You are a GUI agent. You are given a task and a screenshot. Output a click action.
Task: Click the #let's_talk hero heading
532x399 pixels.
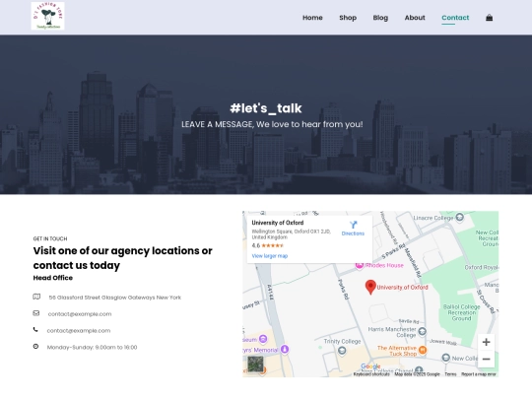click(266, 108)
